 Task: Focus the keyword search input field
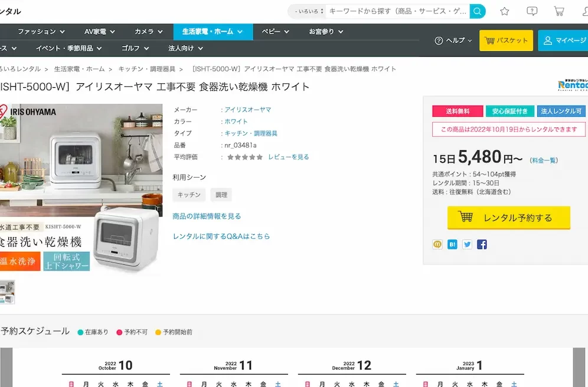(x=397, y=11)
